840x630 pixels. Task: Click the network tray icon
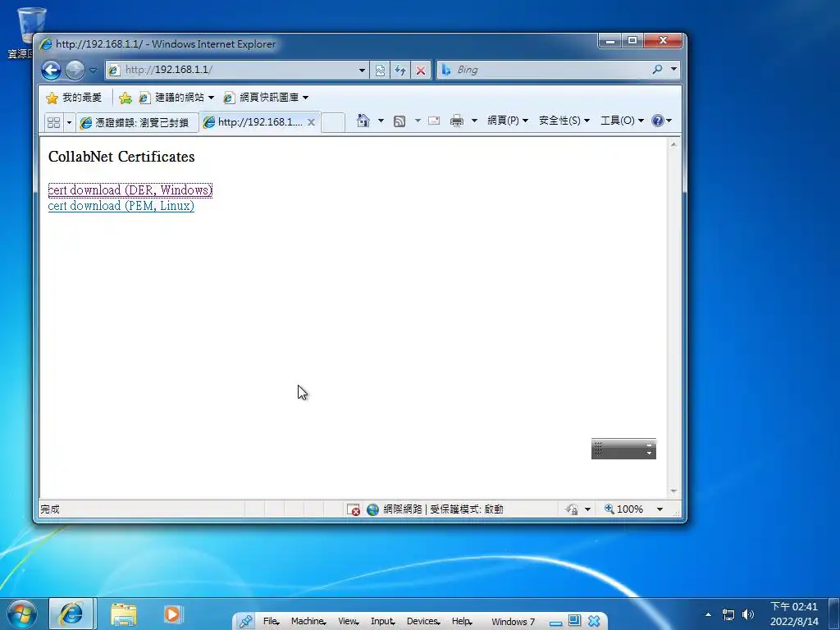(728, 614)
